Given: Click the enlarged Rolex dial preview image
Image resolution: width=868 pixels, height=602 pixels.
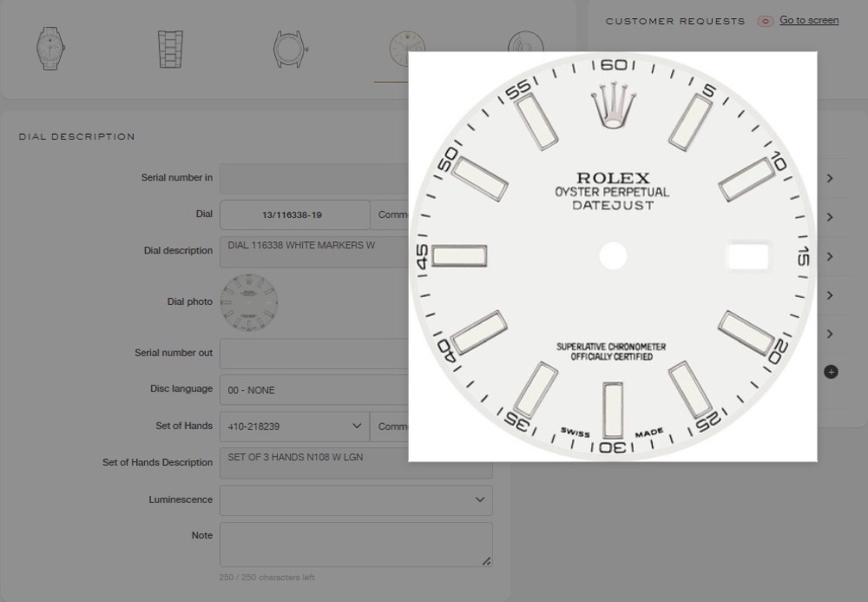Looking at the screenshot, I should point(612,256).
